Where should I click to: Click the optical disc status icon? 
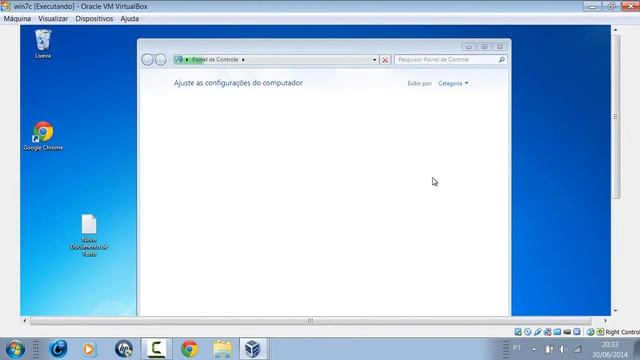point(528,332)
